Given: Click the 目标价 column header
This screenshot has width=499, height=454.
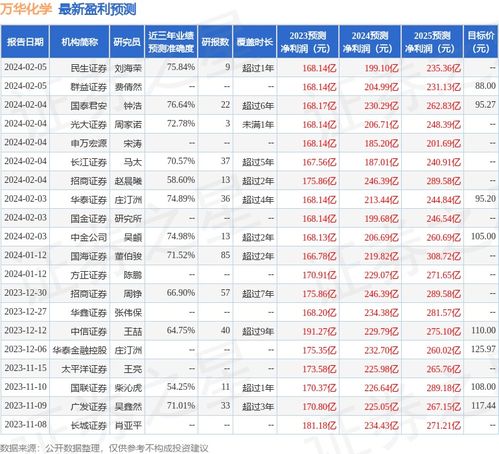Looking at the screenshot, I should [481, 42].
